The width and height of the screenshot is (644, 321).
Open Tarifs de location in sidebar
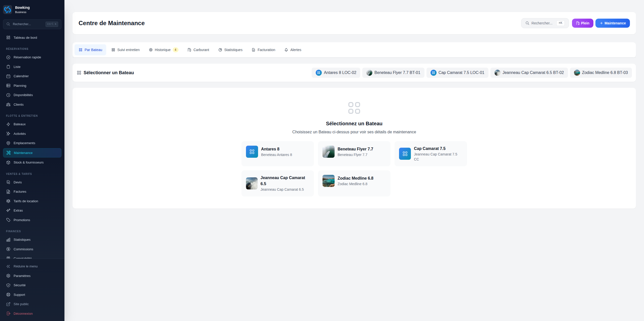click(x=32, y=201)
